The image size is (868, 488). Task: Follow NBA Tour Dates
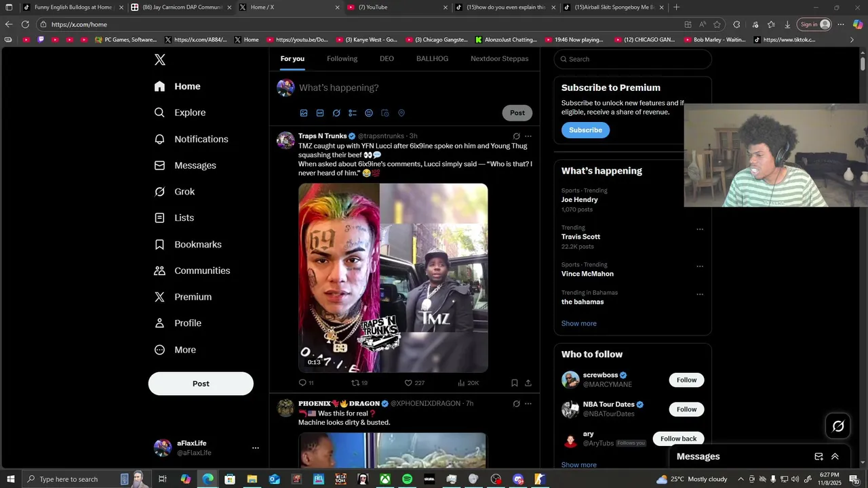pyautogui.click(x=686, y=409)
